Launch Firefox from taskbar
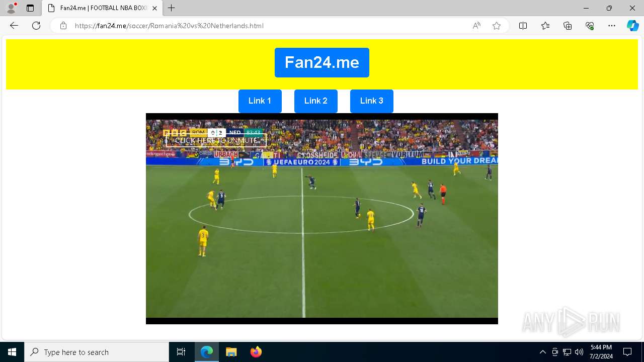 tap(256, 352)
